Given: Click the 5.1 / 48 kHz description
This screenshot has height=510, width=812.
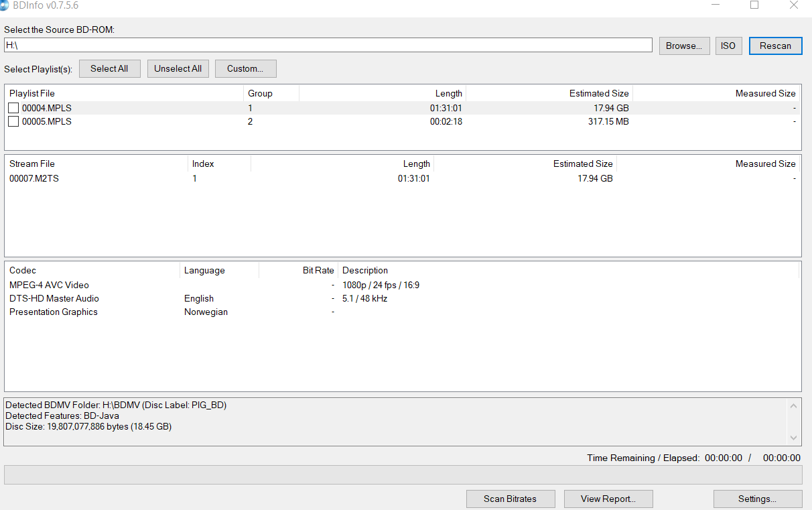Looking at the screenshot, I should 364,298.
